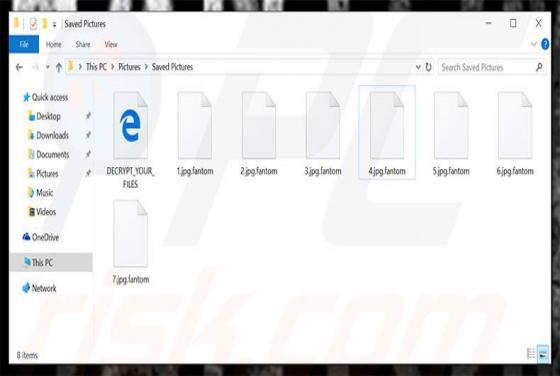
Task: Select This PC in navigation pane
Action: [x=51, y=262]
